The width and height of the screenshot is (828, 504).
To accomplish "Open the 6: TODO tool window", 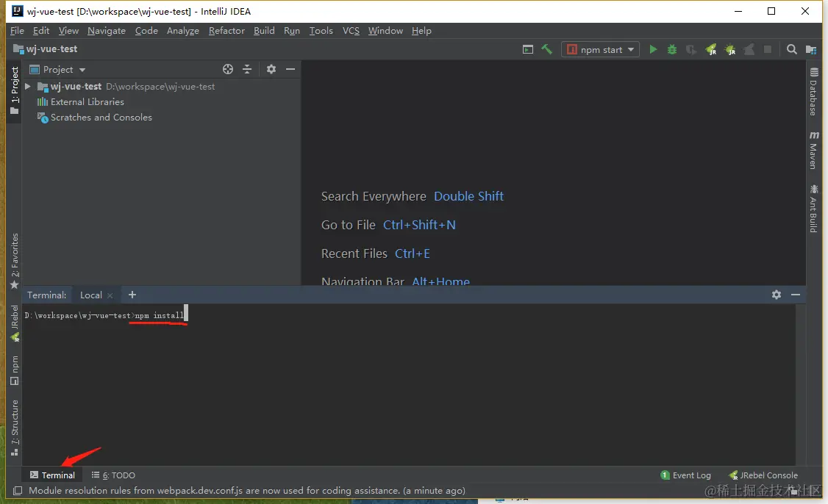I will pyautogui.click(x=113, y=475).
